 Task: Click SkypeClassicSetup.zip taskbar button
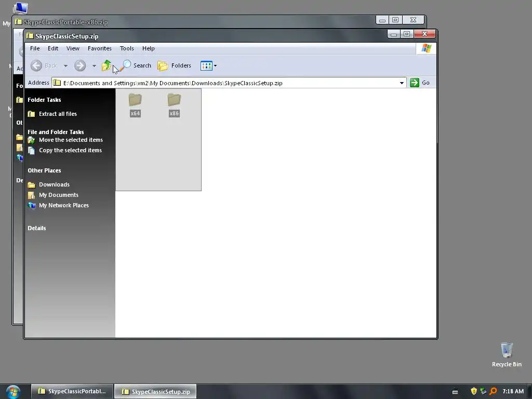pos(155,392)
